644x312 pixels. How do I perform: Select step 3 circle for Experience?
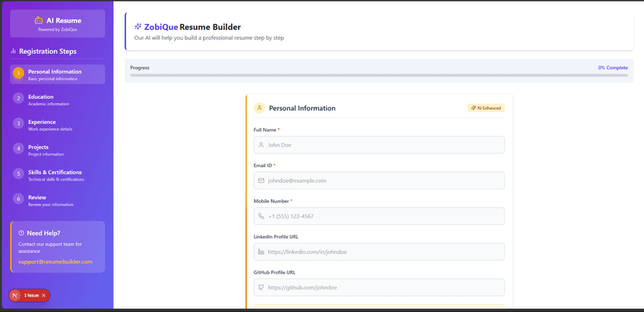[19, 123]
